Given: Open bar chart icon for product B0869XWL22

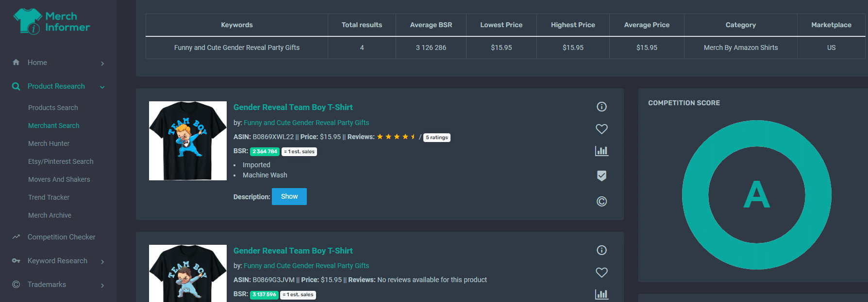Looking at the screenshot, I should tap(601, 151).
